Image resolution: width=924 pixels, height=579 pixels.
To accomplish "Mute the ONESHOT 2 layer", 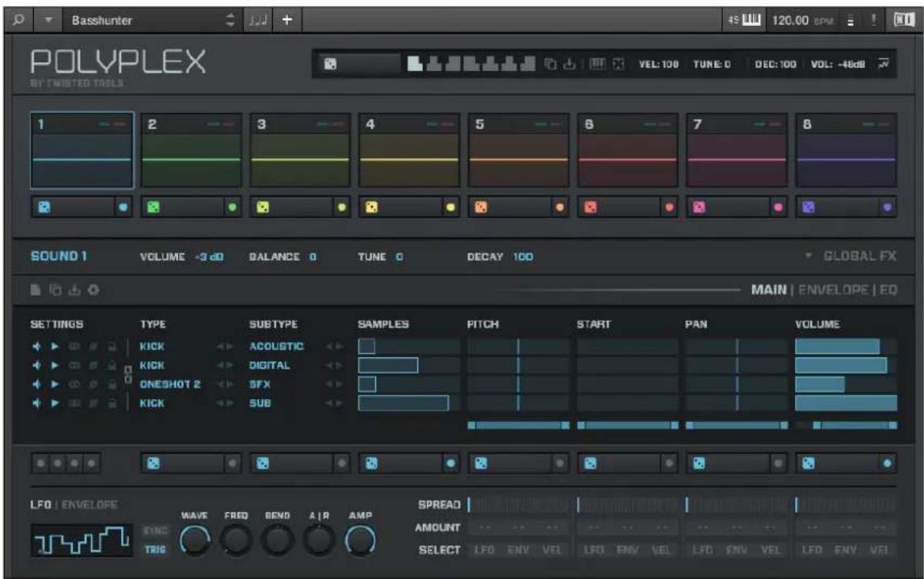I will [x=36, y=384].
